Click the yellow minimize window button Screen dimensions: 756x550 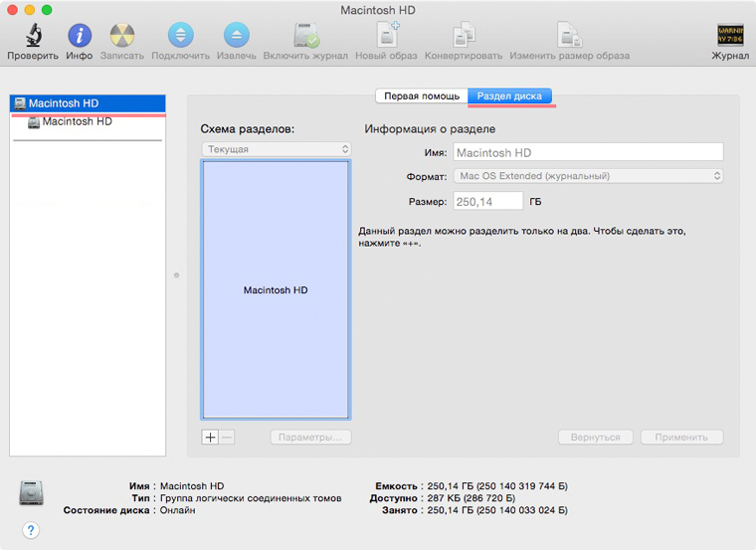[30, 10]
